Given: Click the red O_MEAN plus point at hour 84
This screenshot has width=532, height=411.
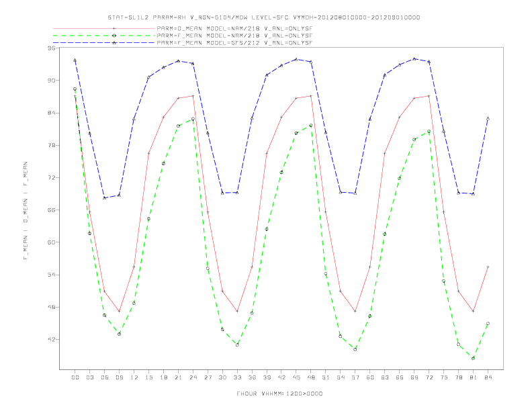Looking at the screenshot, I should [x=488, y=267].
